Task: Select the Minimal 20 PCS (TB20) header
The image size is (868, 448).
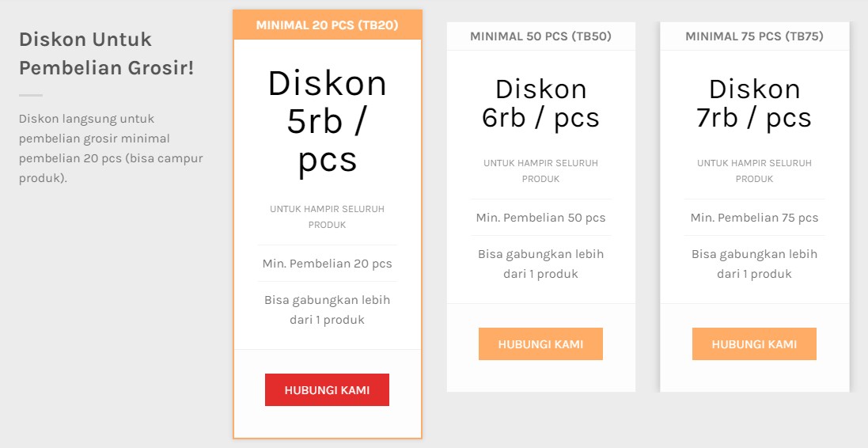Action: [x=327, y=25]
